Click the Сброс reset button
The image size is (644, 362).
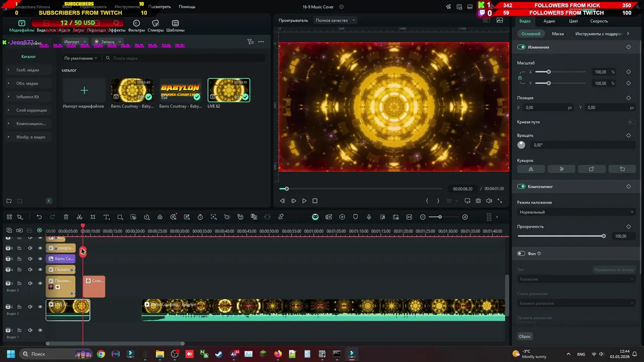click(x=525, y=336)
